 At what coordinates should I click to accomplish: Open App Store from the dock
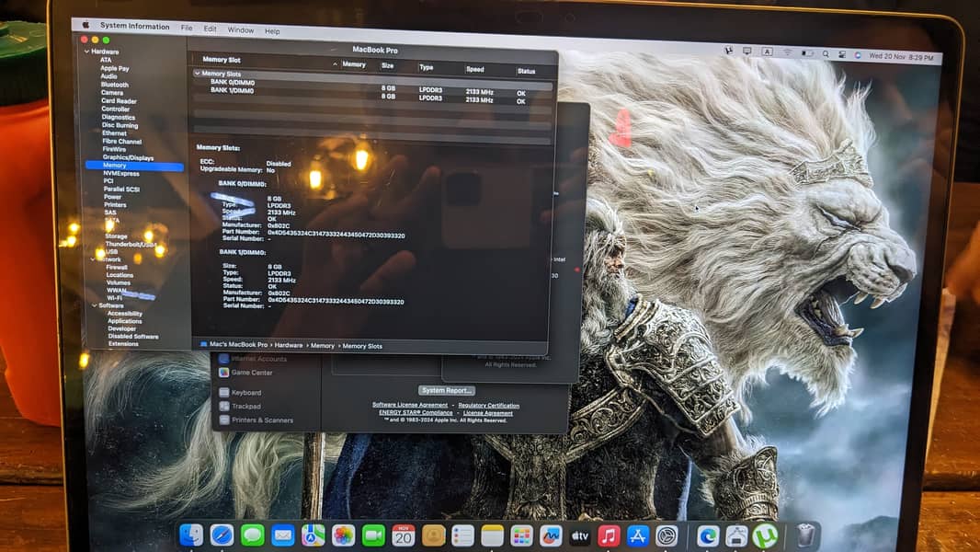click(638, 535)
